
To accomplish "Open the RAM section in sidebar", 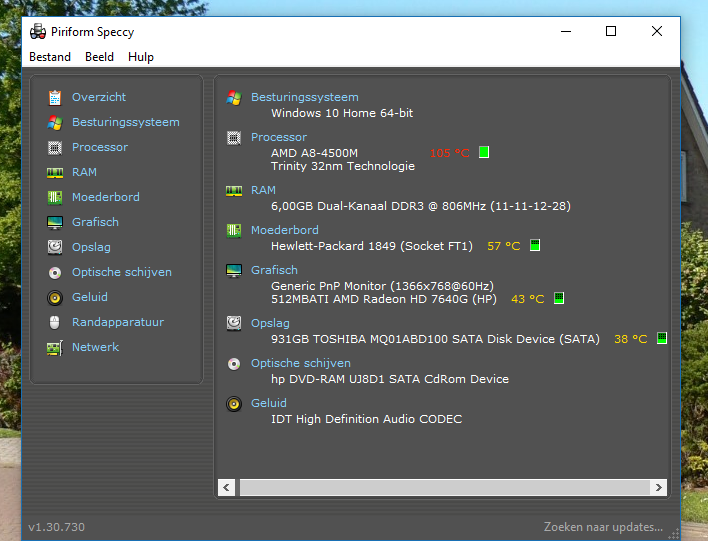I will [84, 172].
